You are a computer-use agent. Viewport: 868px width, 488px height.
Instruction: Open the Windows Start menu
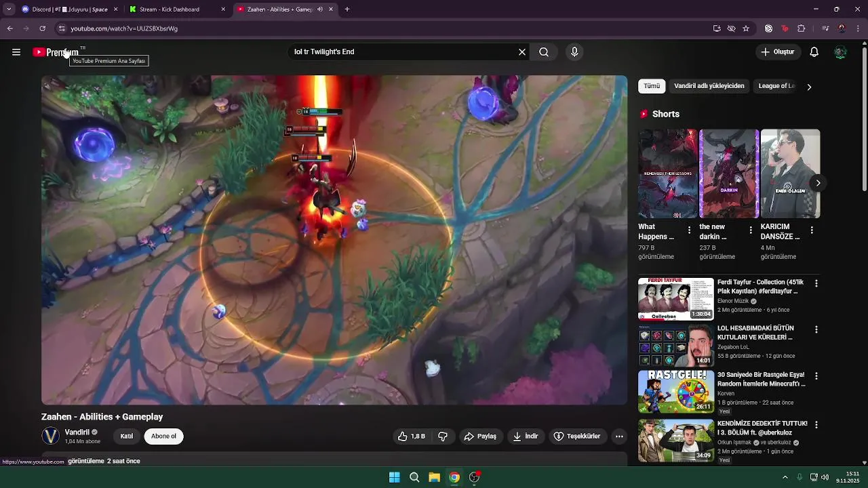394,477
